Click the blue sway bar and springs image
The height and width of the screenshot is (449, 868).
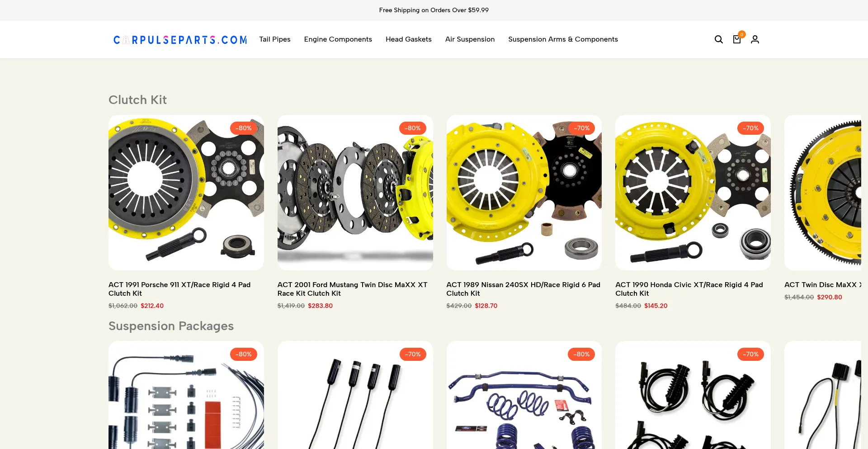[x=524, y=395]
